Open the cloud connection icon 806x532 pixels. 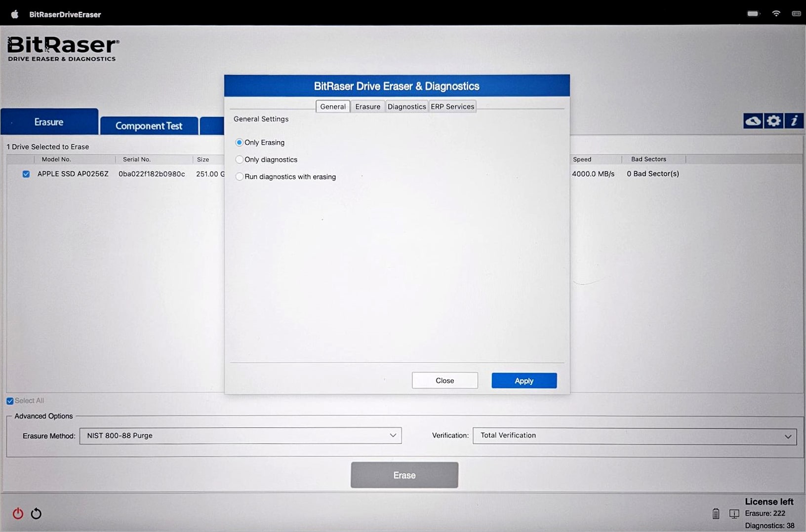pos(753,121)
